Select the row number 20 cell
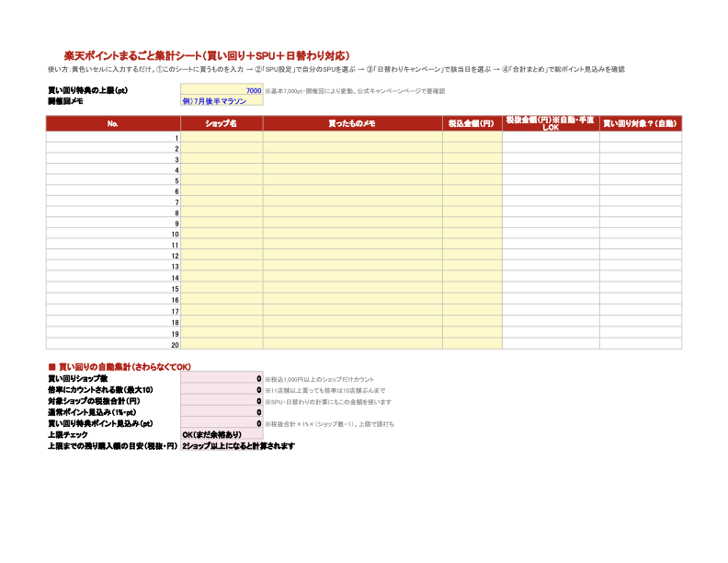This screenshot has width=728, height=563. 113,344
